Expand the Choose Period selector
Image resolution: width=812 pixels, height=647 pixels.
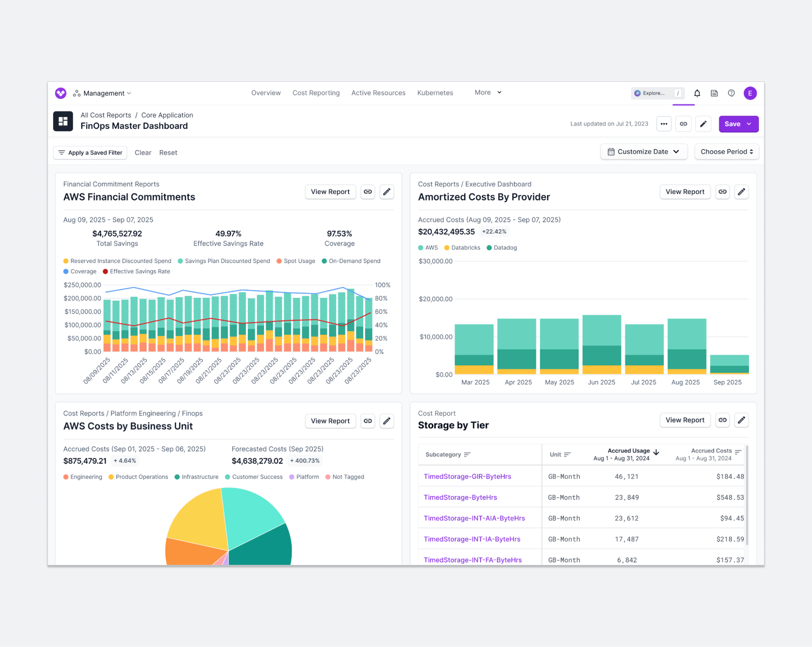point(726,151)
